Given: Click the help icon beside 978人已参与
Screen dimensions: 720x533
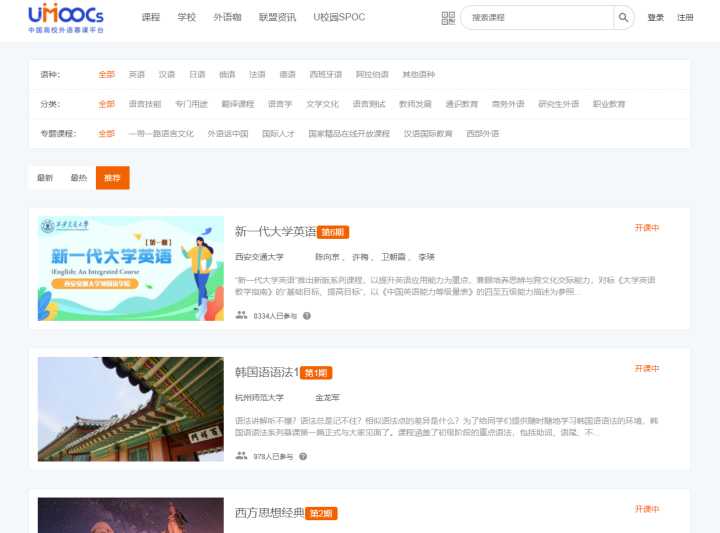Looking at the screenshot, I should click(x=303, y=456).
